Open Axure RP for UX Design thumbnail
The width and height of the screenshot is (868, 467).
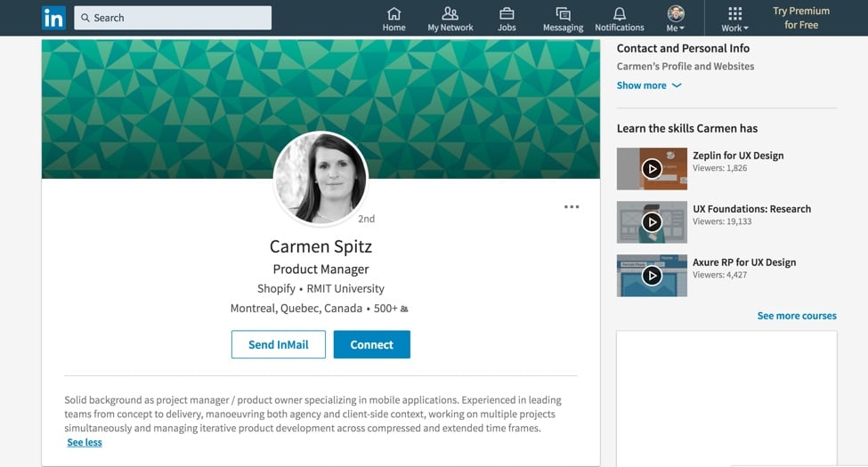(652, 276)
